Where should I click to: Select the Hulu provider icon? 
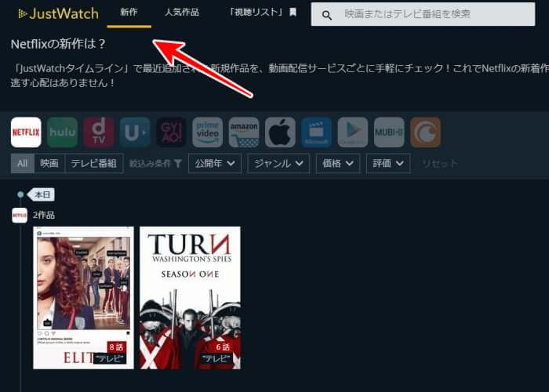[x=62, y=132]
